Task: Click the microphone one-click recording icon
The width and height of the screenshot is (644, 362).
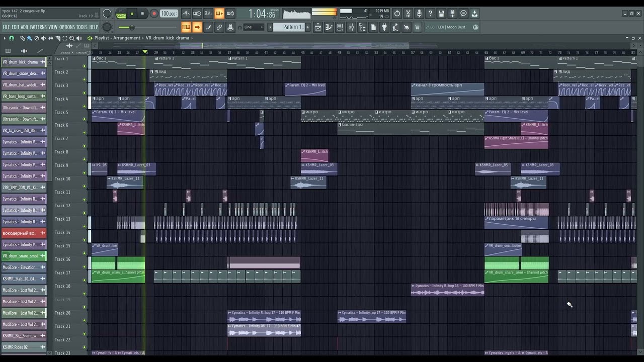Action: point(419,14)
